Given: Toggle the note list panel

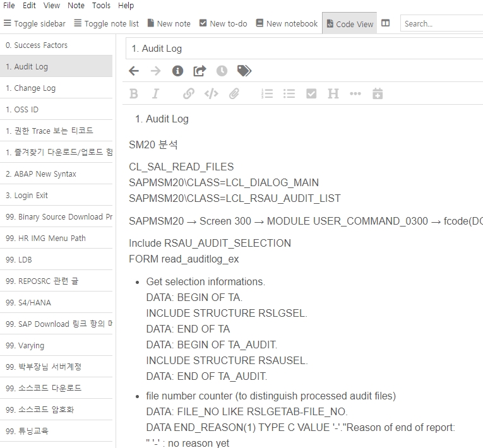Looking at the screenshot, I should point(106,23).
